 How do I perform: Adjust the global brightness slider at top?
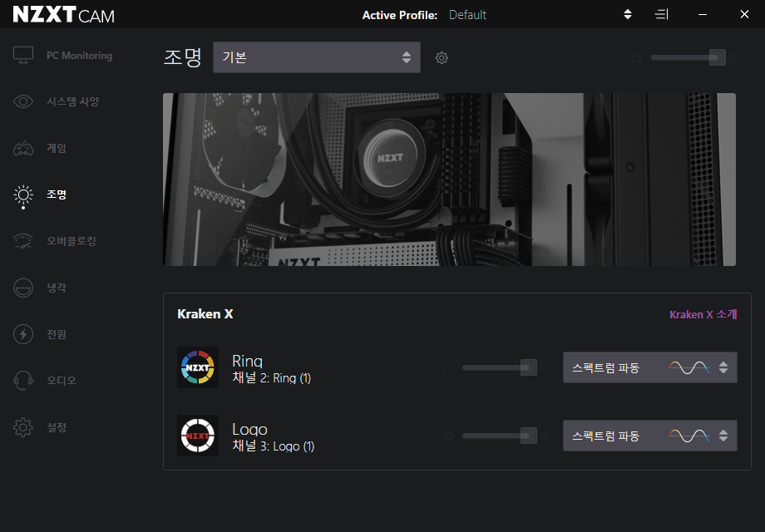(688, 57)
